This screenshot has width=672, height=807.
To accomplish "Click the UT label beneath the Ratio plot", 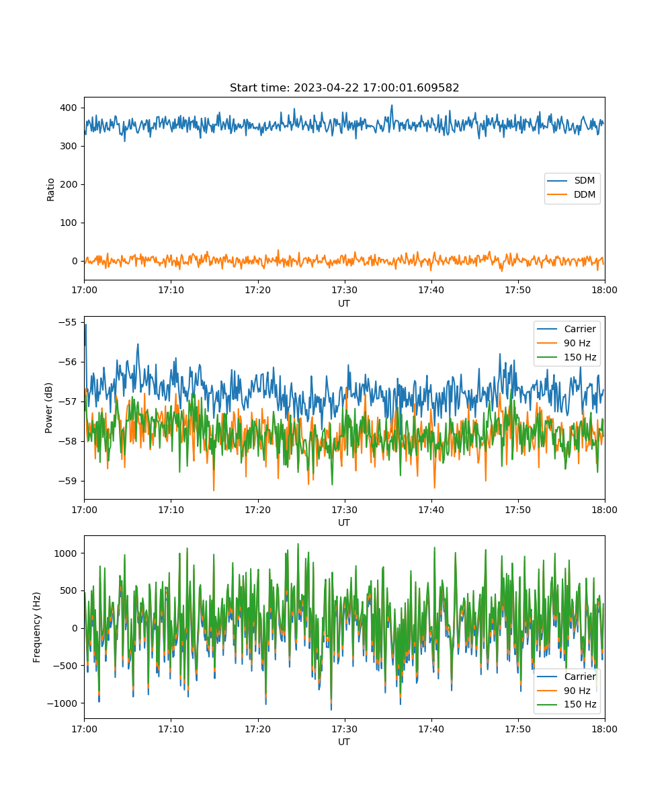I will [x=344, y=303].
